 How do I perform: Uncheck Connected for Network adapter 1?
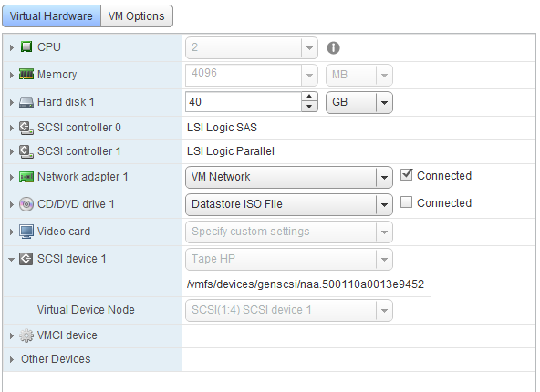407,175
